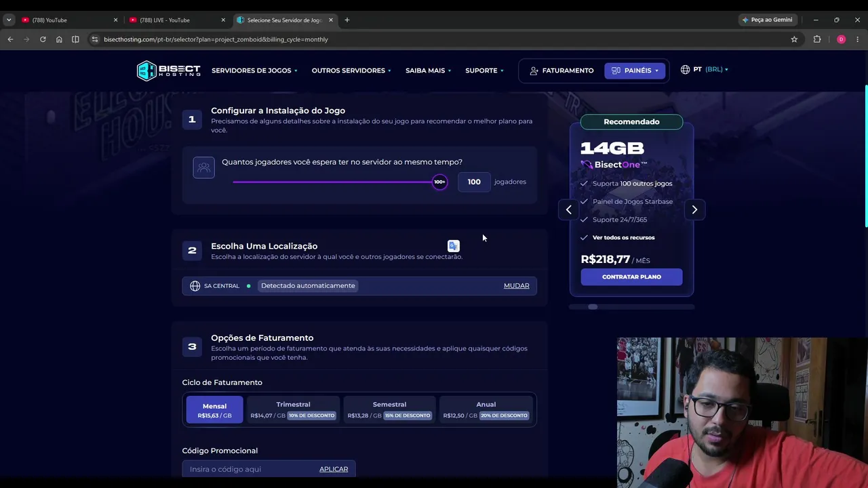
Task: Click the Chrome profile avatar
Action: pos(841,39)
